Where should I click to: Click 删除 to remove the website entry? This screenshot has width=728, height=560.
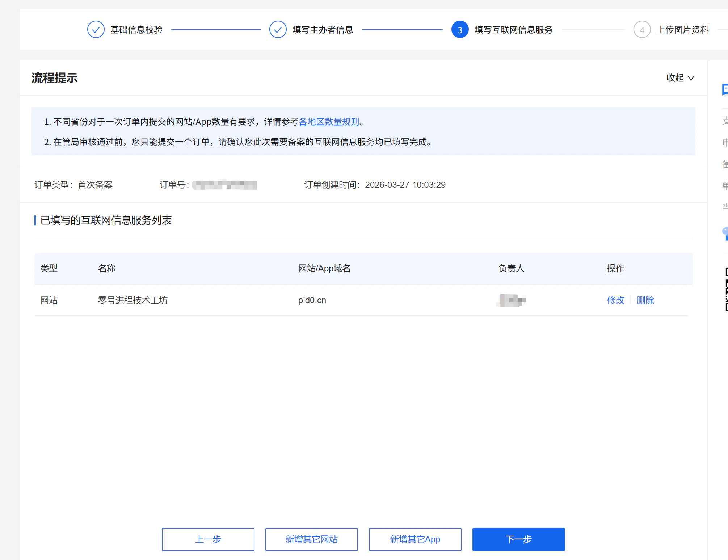pyautogui.click(x=645, y=300)
